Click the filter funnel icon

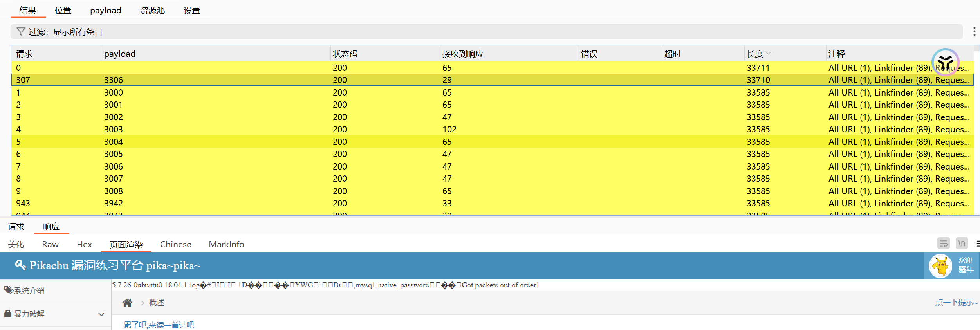click(x=21, y=32)
